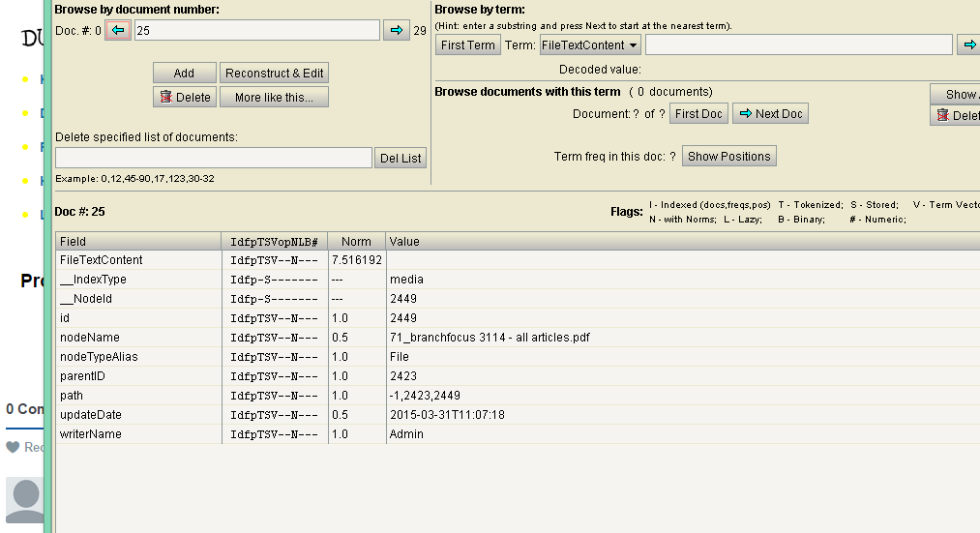
Task: Open Reconstruct & Edit for this document
Action: pos(275,74)
